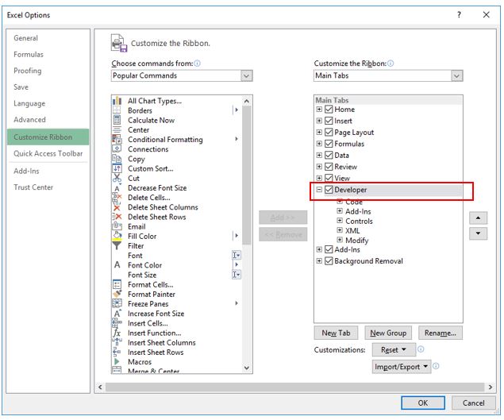Click the Insert Sheet Columns icon
The width and height of the screenshot is (504, 420).
coord(117,342)
